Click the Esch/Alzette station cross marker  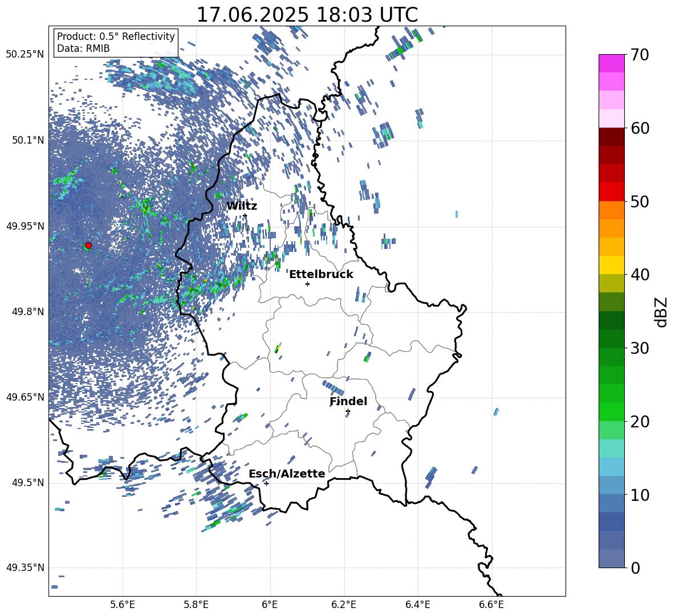tap(266, 483)
